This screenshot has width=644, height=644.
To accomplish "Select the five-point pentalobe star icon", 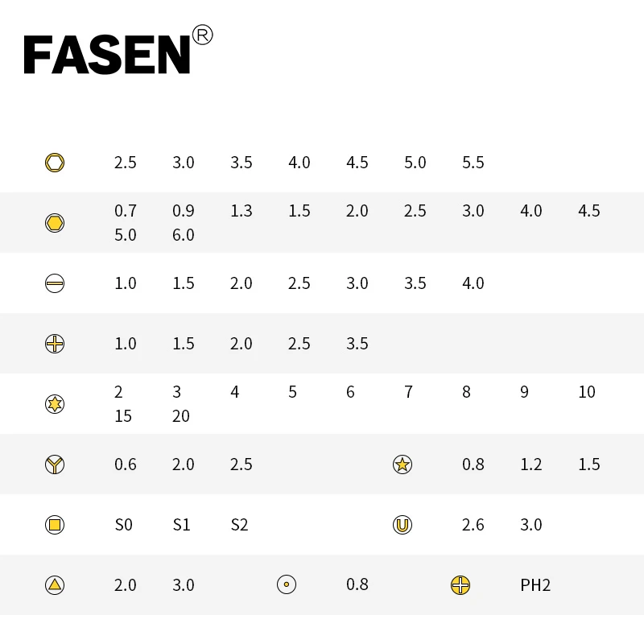I will pyautogui.click(x=402, y=464).
